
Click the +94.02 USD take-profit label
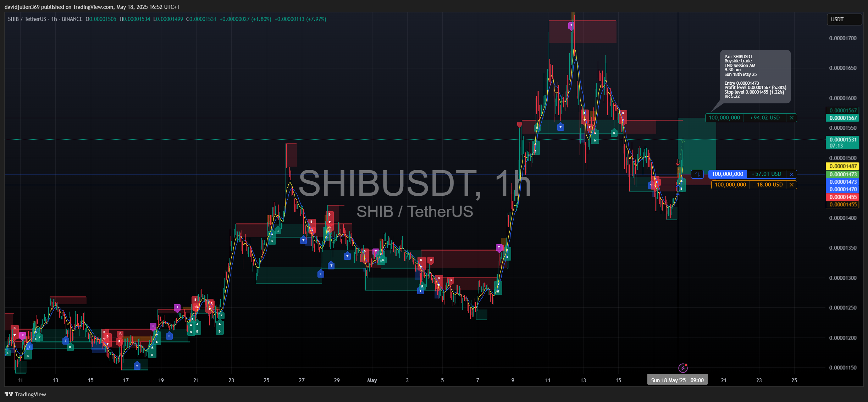pyautogui.click(x=765, y=118)
